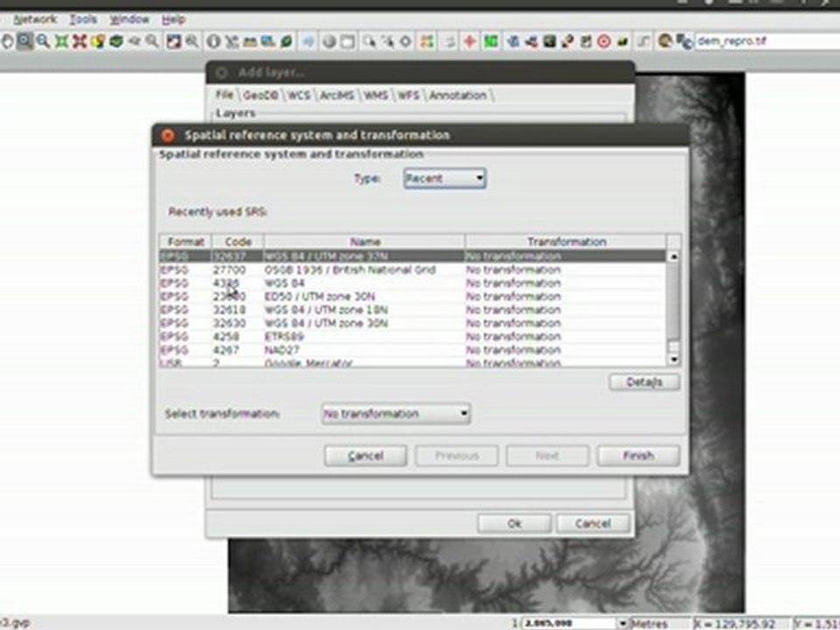This screenshot has height=630, width=840.
Task: Select the 'Google Mercator' row
Action: click(x=412, y=362)
